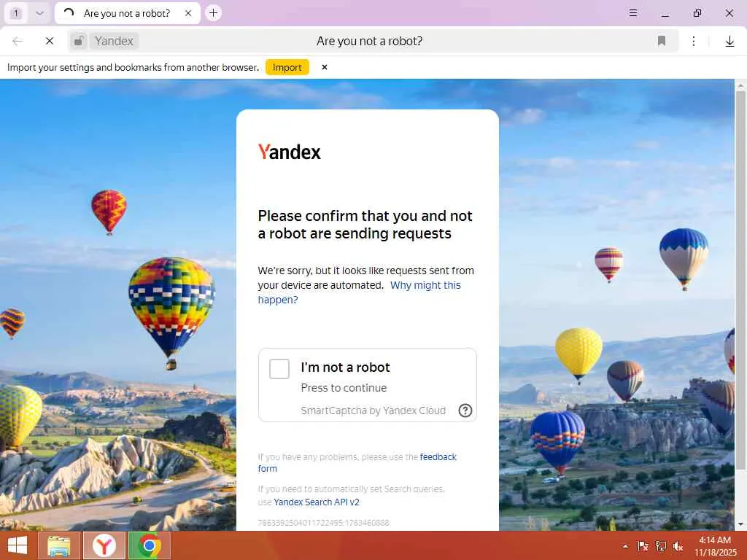Stop page loading with the X button
747x560 pixels.
click(49, 41)
